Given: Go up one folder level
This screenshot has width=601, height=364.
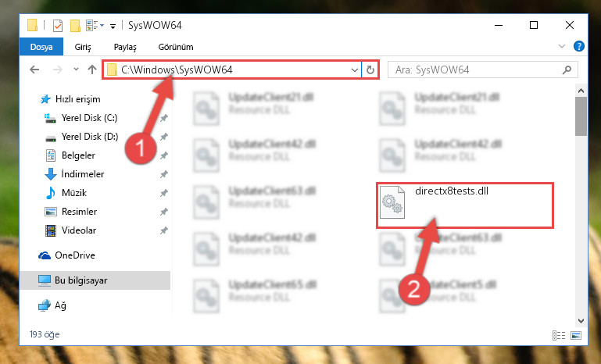Looking at the screenshot, I should point(92,70).
